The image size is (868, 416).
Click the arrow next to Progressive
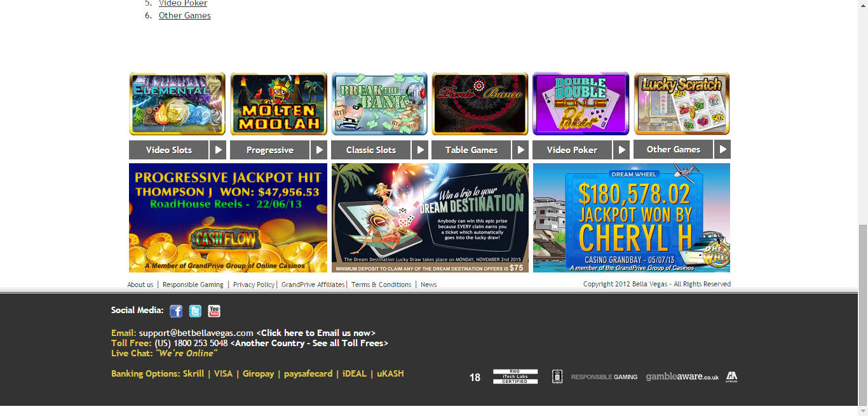pos(319,150)
